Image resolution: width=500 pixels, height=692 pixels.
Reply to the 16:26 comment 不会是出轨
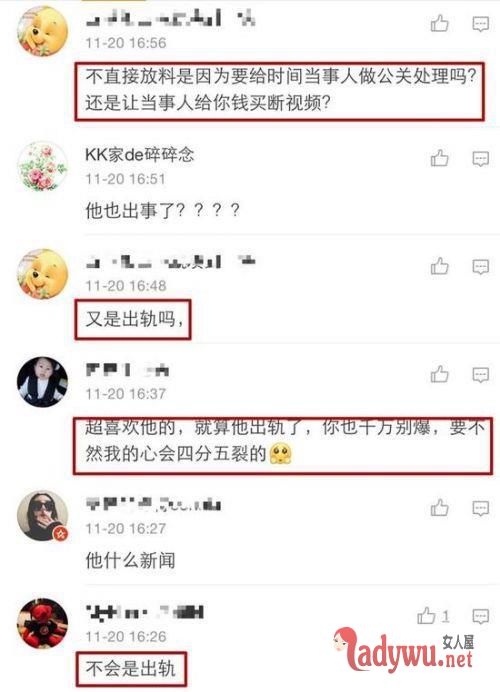(481, 616)
